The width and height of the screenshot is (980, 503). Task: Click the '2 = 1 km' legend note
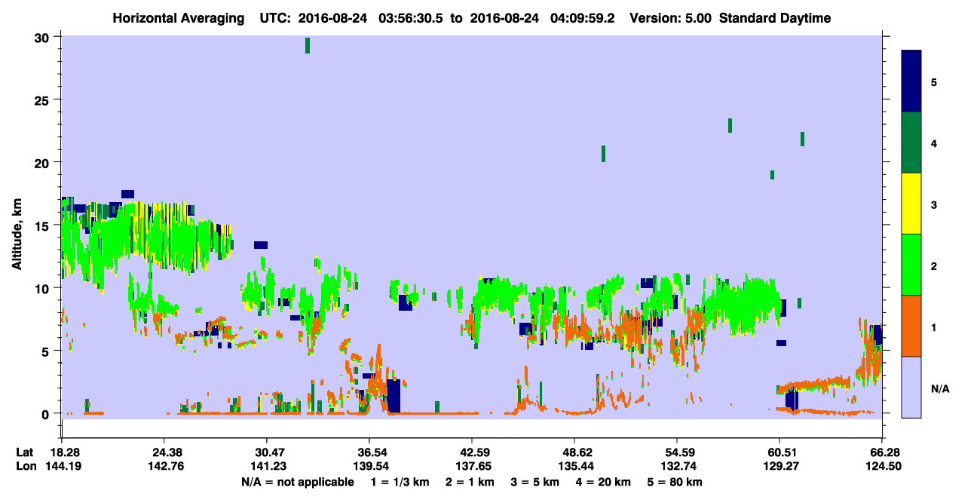click(470, 482)
